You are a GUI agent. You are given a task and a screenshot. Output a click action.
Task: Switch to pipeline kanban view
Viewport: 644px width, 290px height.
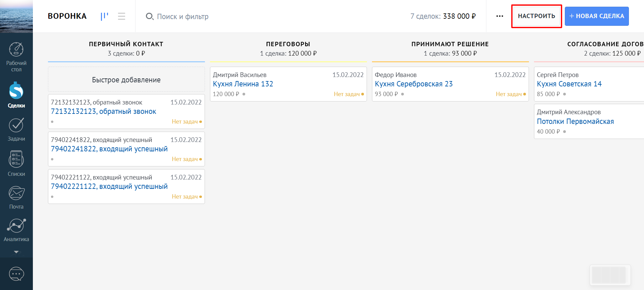point(104,16)
